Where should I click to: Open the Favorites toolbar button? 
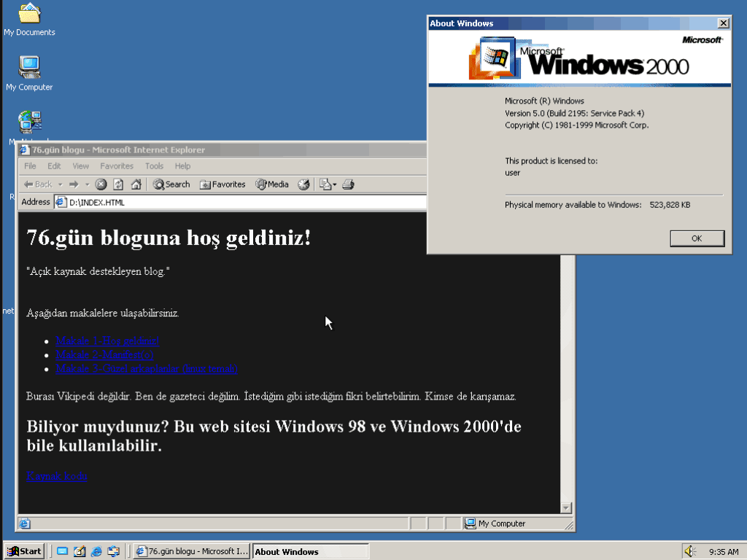click(222, 184)
